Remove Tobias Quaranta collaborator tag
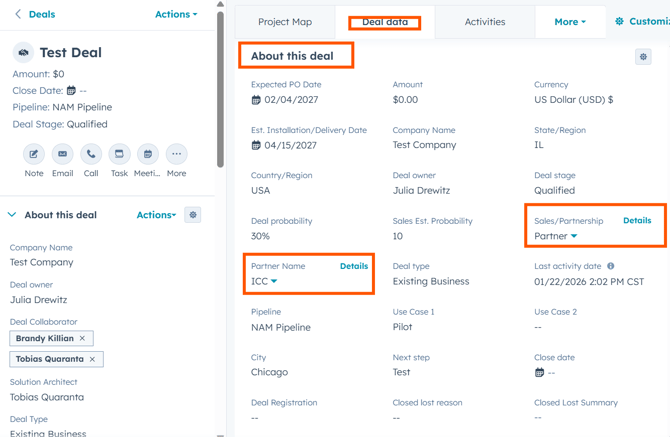This screenshot has height=437, width=670. click(x=93, y=359)
